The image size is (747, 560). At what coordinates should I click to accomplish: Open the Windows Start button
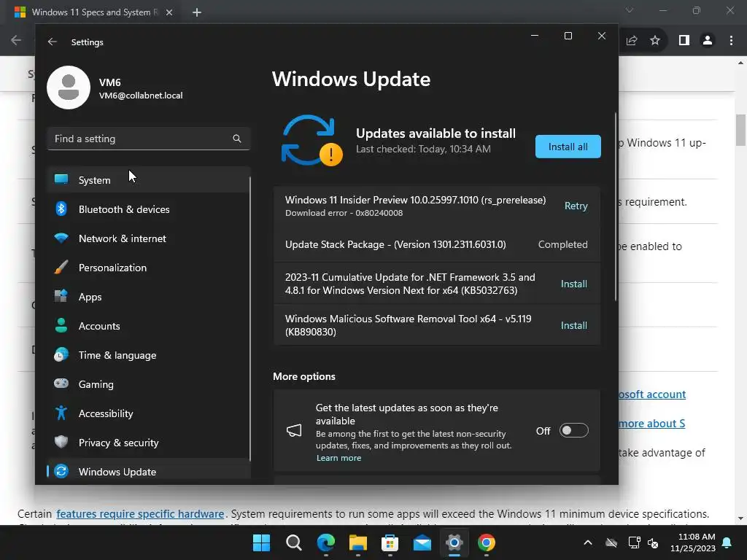point(261,542)
